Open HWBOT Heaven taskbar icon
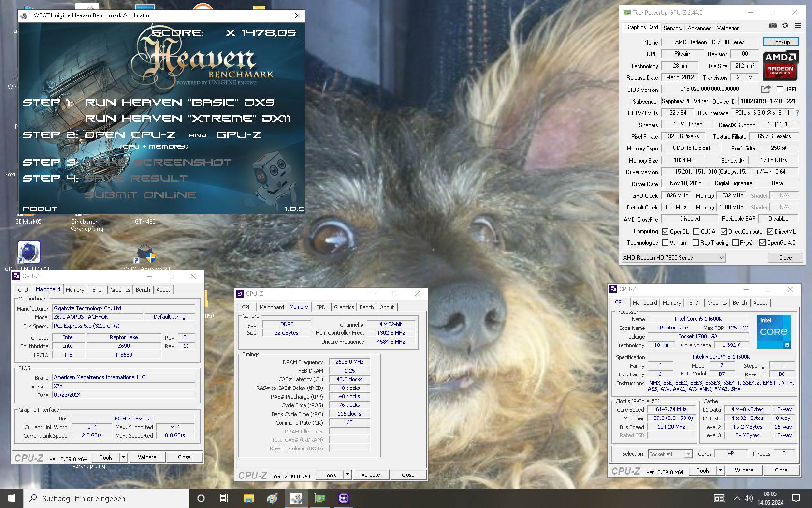 (296, 498)
